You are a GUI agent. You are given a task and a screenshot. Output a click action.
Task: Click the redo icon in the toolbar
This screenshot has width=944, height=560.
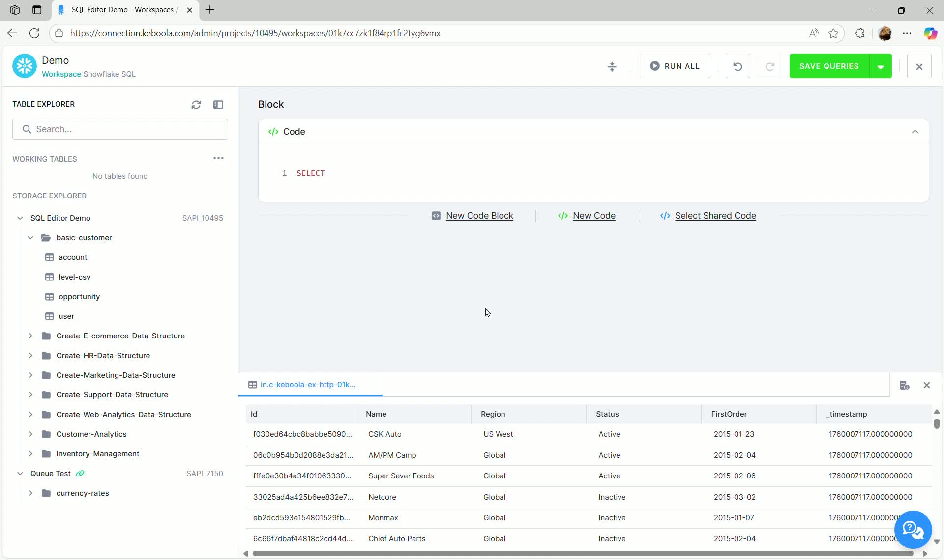[x=770, y=65]
